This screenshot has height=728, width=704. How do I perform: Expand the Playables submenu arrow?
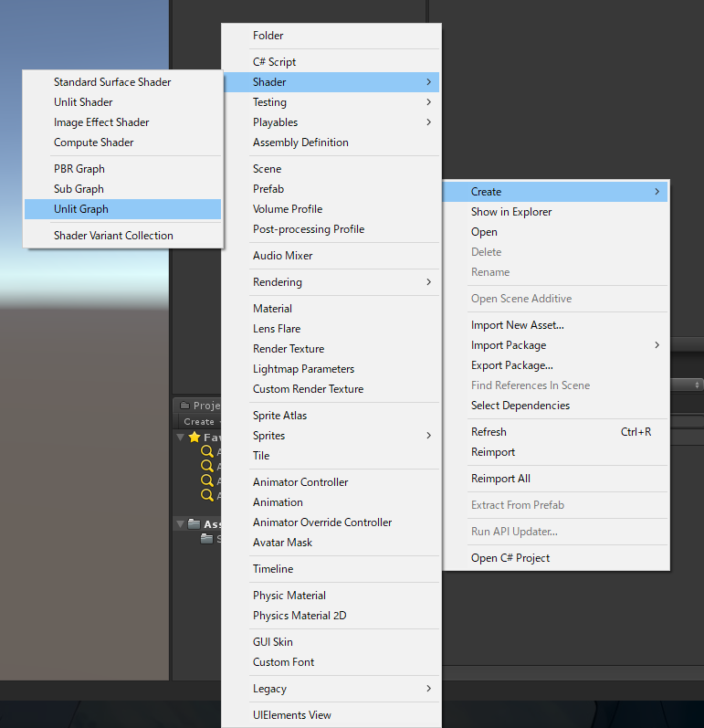click(429, 122)
